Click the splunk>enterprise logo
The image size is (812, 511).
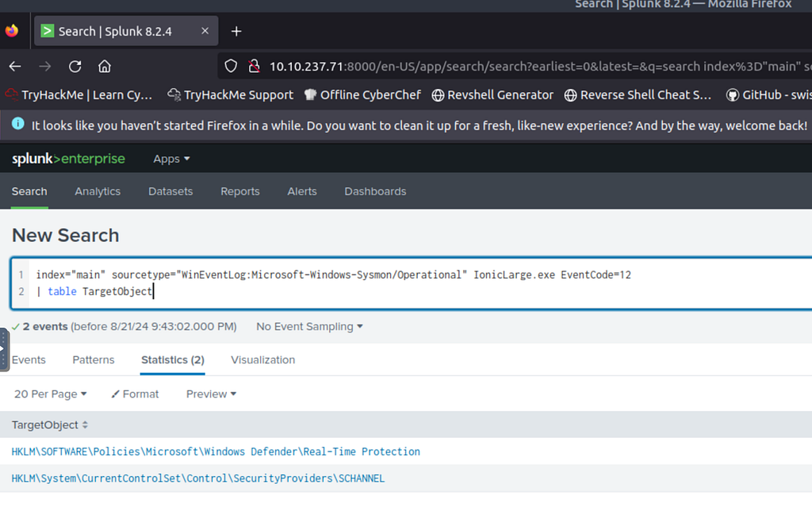coord(68,159)
